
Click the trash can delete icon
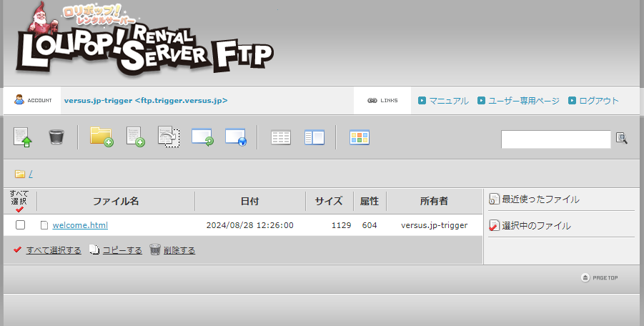point(56,137)
